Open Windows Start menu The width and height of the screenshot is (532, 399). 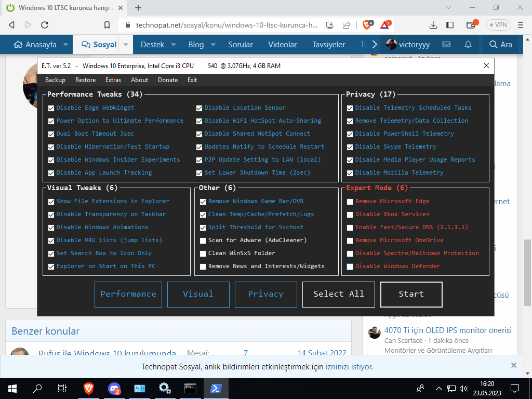(x=12, y=389)
